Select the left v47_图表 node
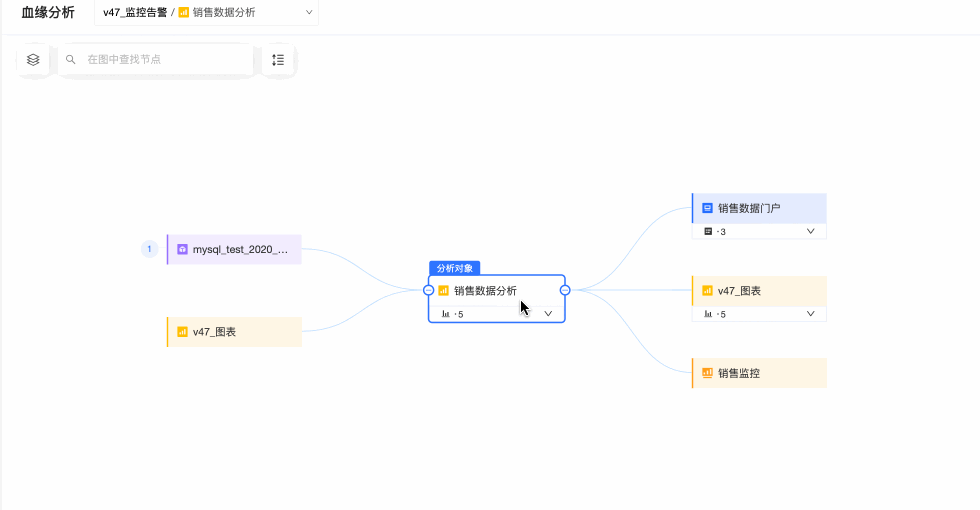This screenshot has height=510, width=980. click(235, 332)
